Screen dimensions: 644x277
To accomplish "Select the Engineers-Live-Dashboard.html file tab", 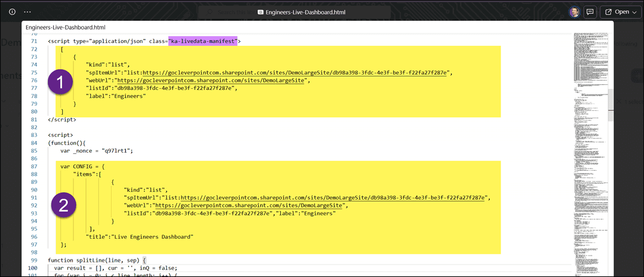I will click(66, 28).
